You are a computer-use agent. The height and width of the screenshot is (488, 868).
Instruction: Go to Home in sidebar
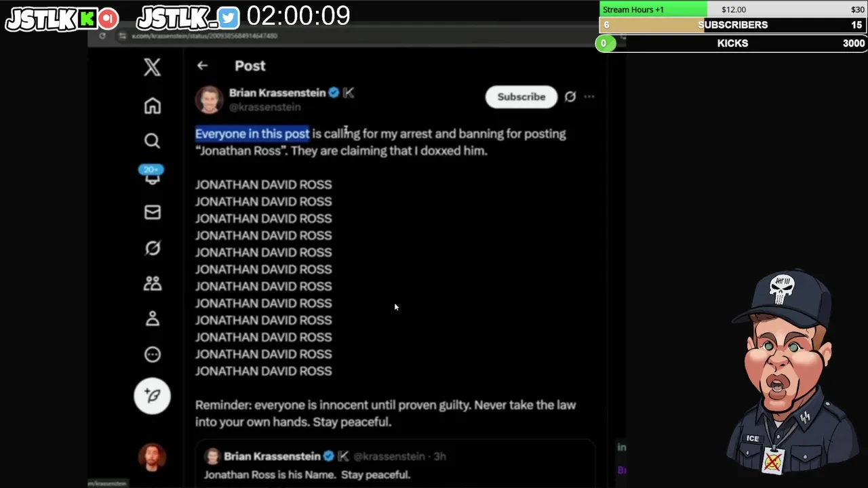pyautogui.click(x=153, y=106)
